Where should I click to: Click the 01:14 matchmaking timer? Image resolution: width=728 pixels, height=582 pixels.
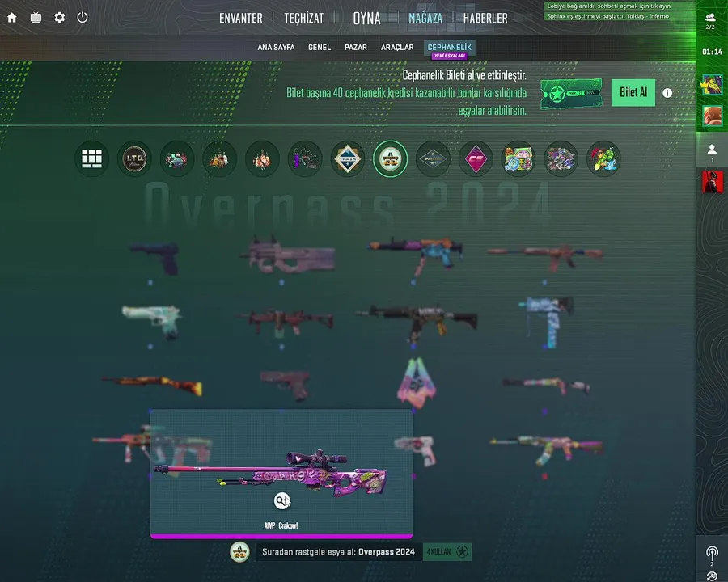[712, 52]
